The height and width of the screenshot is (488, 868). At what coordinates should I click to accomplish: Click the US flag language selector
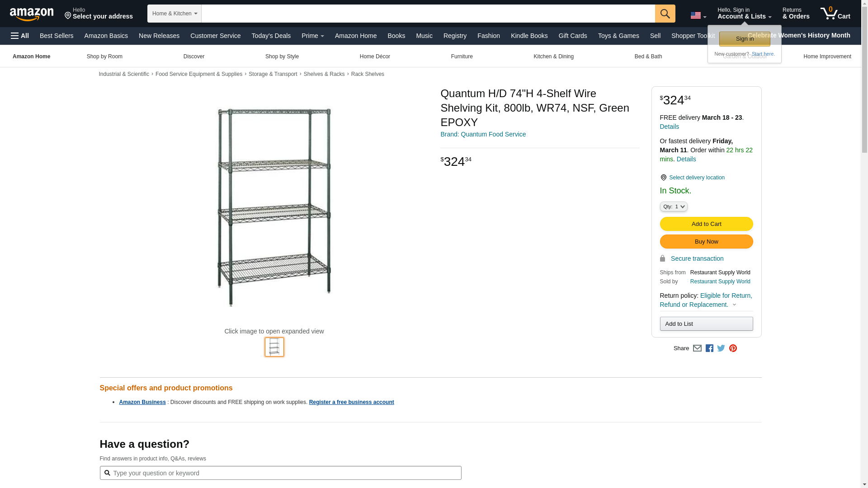[x=698, y=15]
